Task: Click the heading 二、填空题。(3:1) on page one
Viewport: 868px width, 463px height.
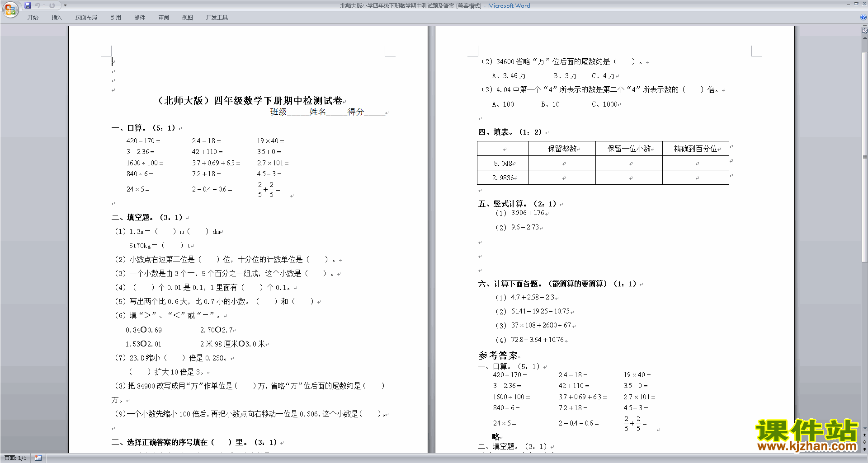Action: click(147, 217)
